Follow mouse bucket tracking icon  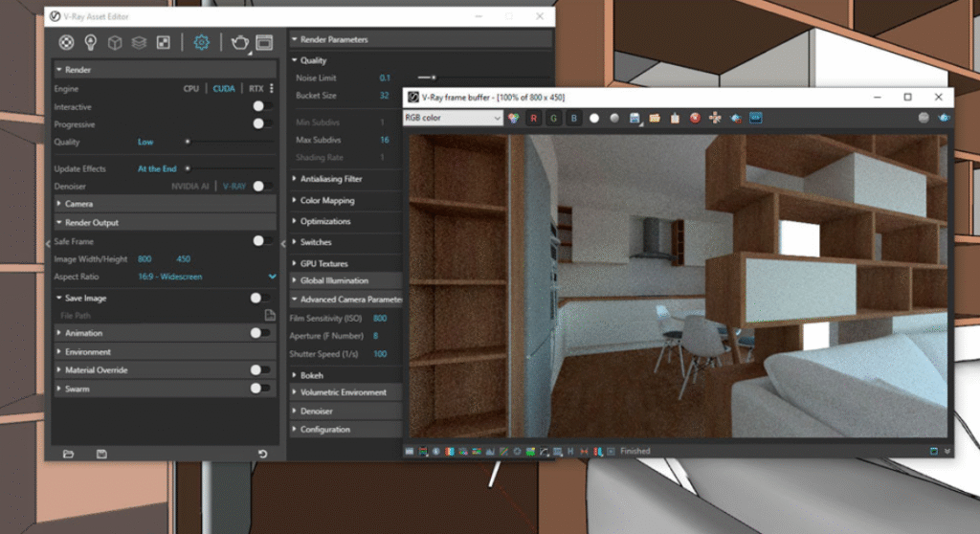(x=715, y=118)
